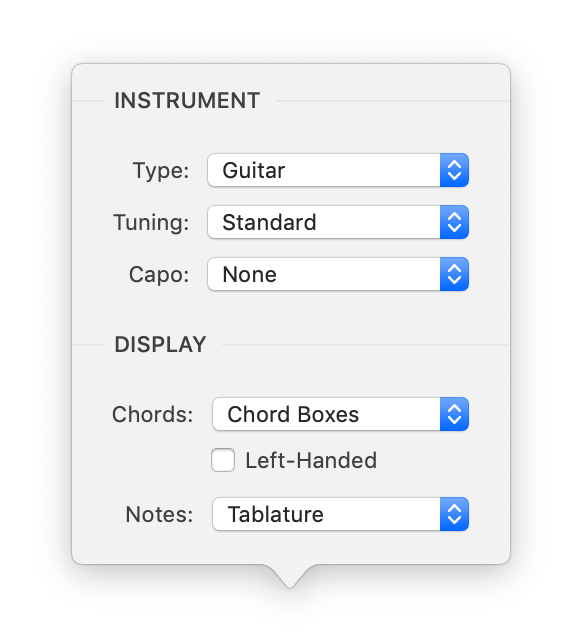Click the blue arrows on Type popup
This screenshot has height=644, width=582.
coord(454,170)
